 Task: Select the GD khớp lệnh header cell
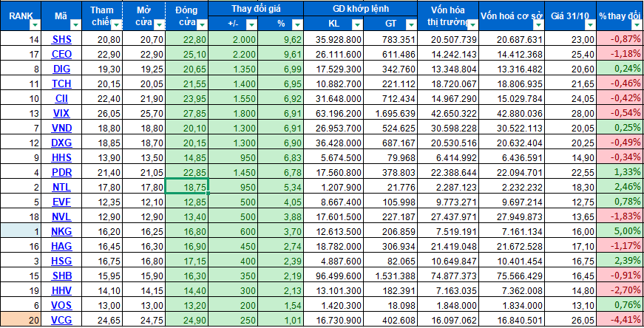361,9
